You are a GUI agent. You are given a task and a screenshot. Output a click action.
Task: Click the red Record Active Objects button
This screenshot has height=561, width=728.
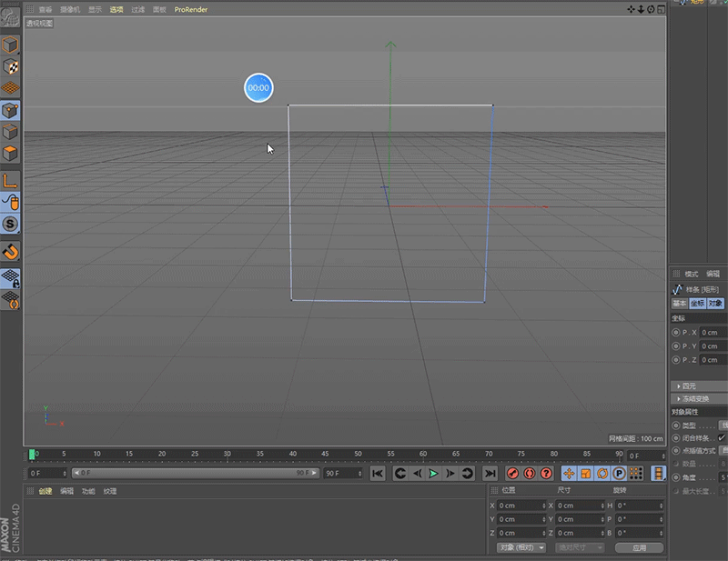click(512, 474)
